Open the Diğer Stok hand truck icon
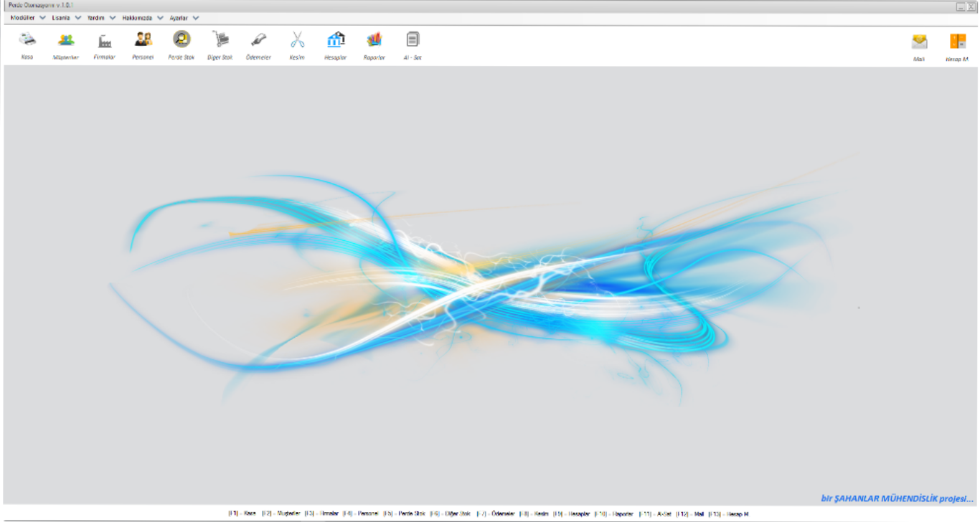 [x=220, y=40]
